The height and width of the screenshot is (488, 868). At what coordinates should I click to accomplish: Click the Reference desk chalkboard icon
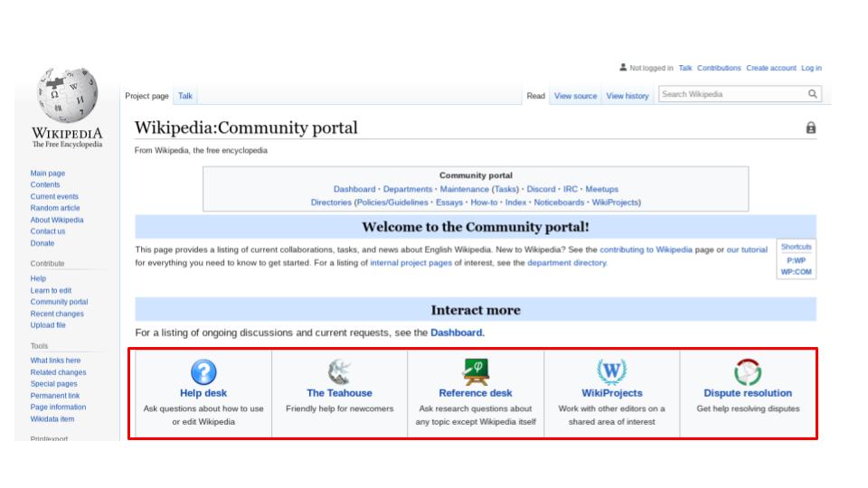tap(476, 371)
